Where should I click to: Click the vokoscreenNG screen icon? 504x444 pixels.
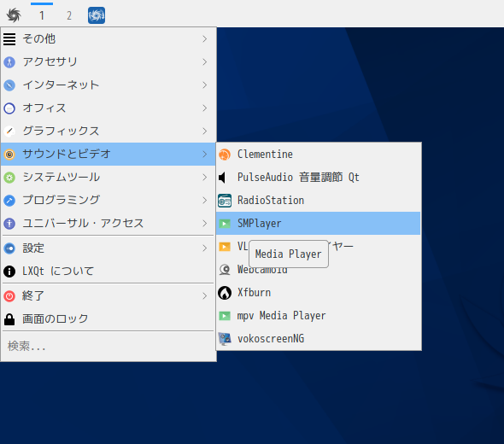(225, 339)
